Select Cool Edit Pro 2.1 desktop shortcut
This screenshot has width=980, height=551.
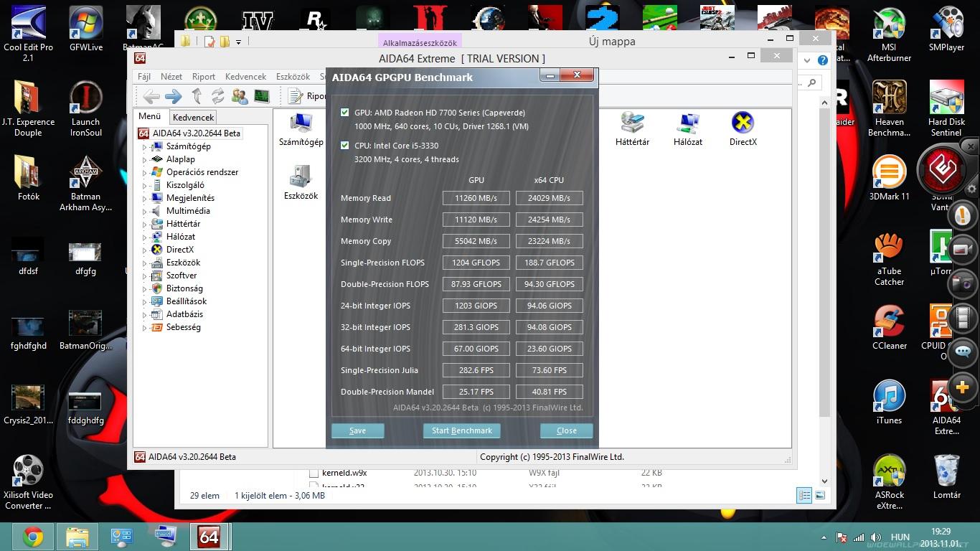28,34
